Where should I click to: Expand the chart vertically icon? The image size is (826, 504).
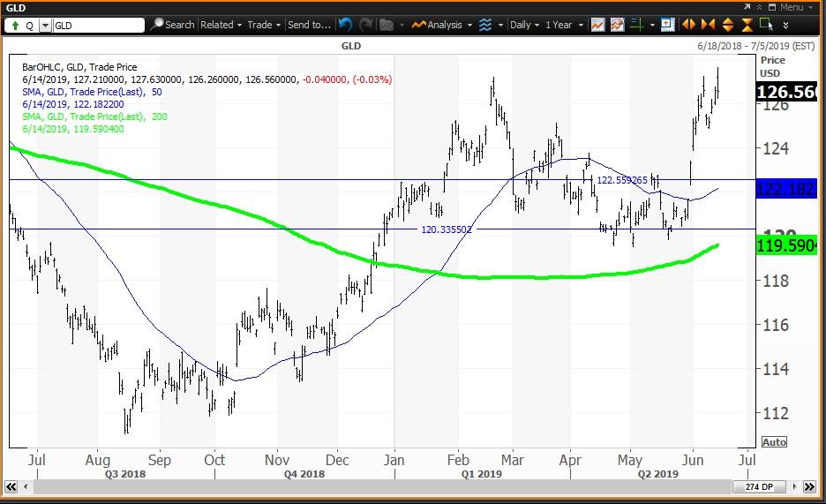[x=728, y=25]
